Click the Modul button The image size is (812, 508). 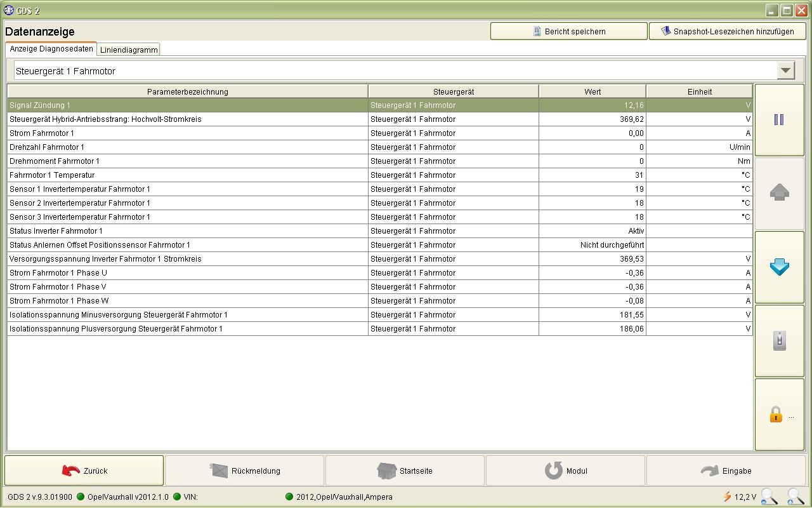coord(565,471)
